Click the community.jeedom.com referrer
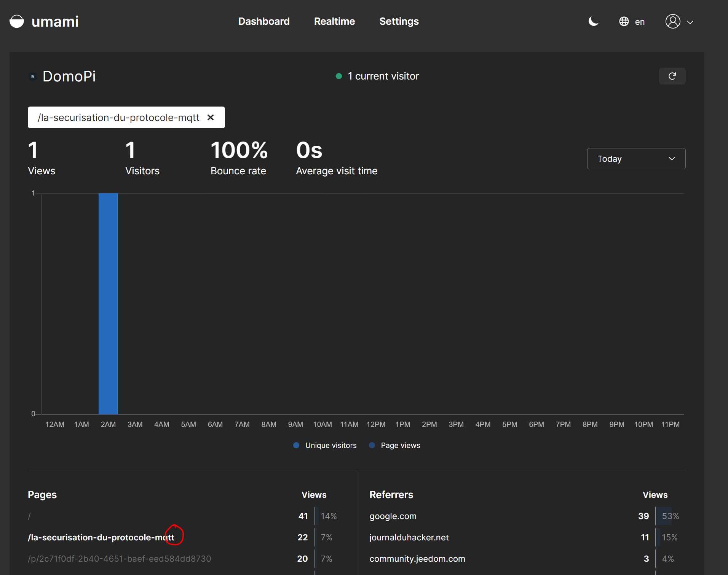Image resolution: width=728 pixels, height=575 pixels. pos(417,559)
